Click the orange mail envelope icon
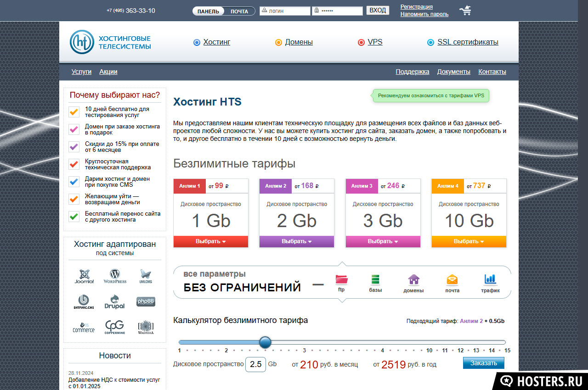This screenshot has width=588, height=390. [x=452, y=279]
